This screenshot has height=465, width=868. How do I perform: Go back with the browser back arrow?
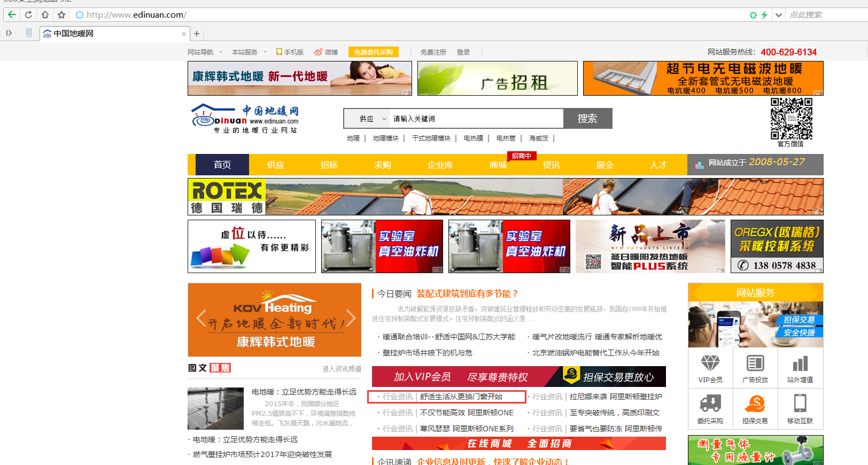(12, 14)
